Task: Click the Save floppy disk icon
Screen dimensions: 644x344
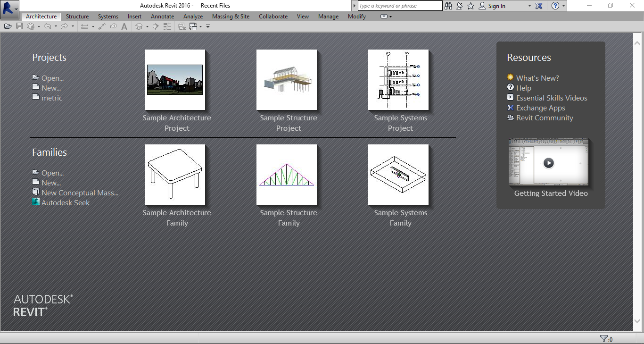Action: pos(19,26)
